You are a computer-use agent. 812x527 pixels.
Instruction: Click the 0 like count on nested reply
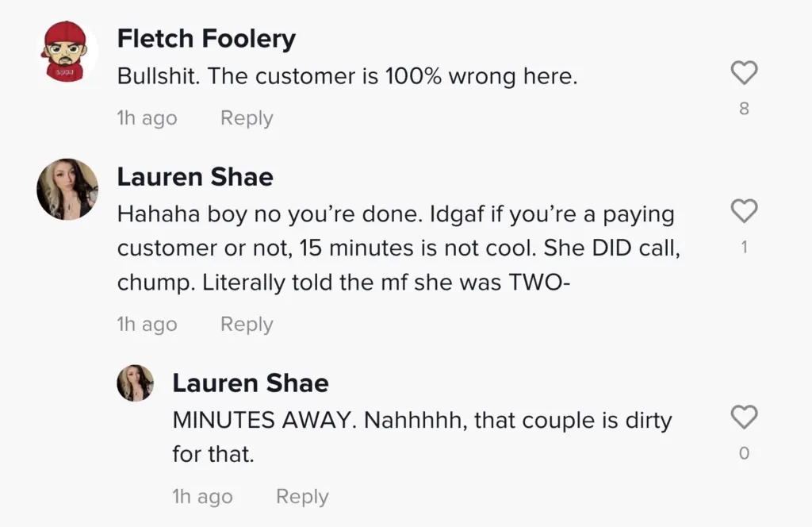(744, 454)
